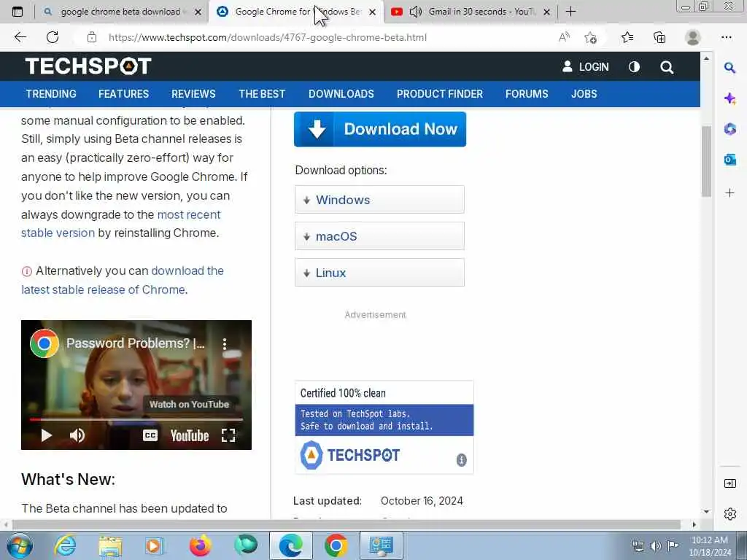Toggle closed captions CC on video
This screenshot has height=560, width=747.
pos(150,435)
